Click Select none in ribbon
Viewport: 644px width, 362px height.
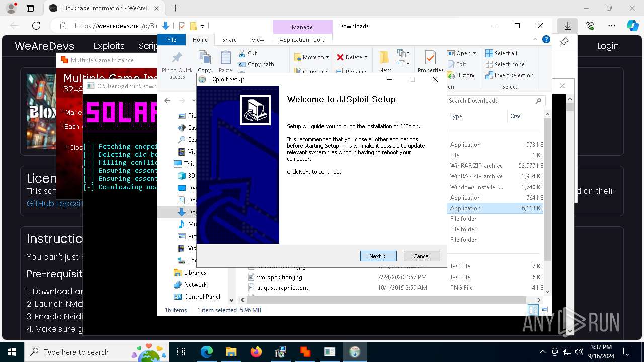[505, 64]
